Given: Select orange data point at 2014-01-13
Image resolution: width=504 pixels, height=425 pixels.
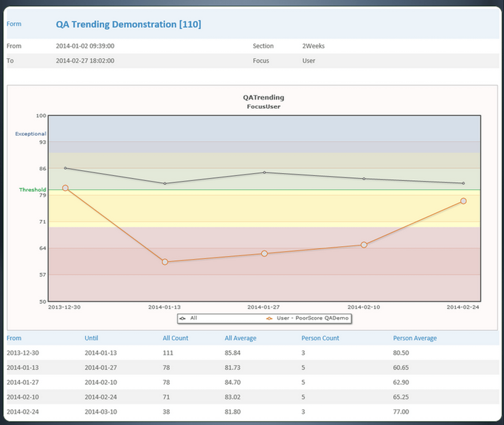Looking at the screenshot, I should point(165,262).
